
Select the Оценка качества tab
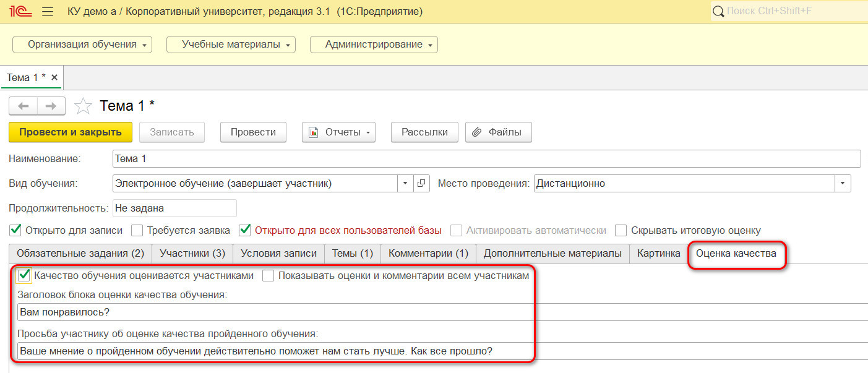tap(736, 254)
